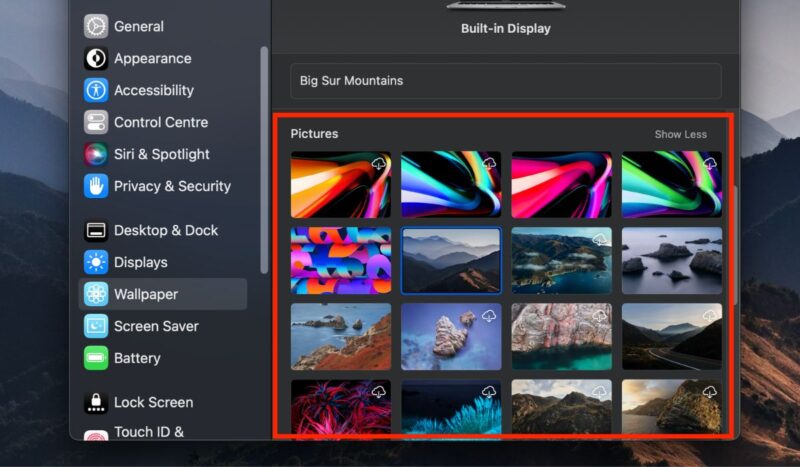
Task: Open Accessibility label
Action: click(x=154, y=90)
